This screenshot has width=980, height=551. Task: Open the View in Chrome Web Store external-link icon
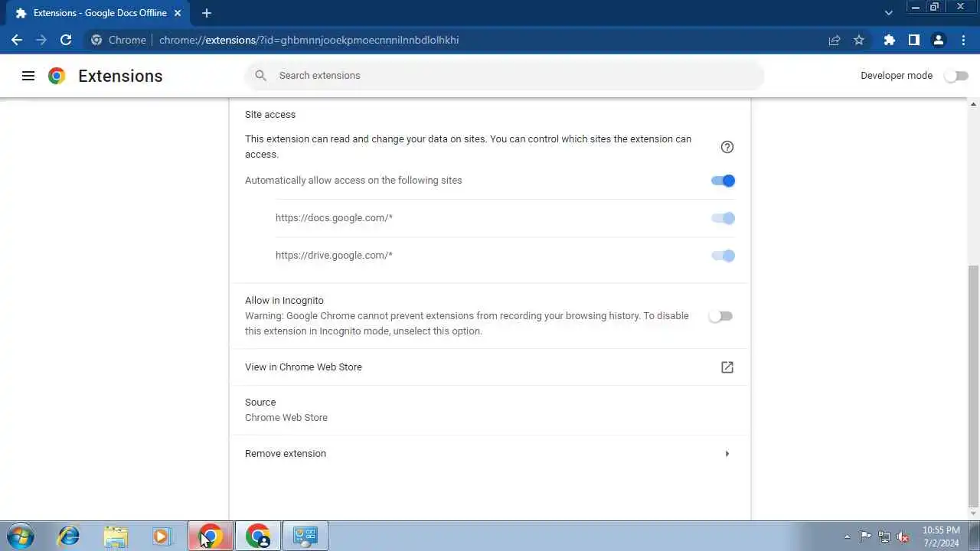(727, 367)
